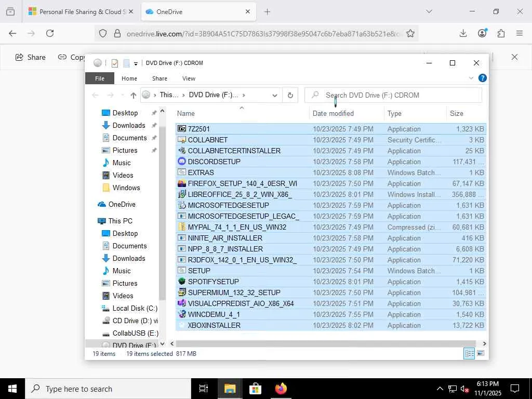Select Local Disk (C:) in navigation pane
532x399 pixels.
tap(129, 308)
